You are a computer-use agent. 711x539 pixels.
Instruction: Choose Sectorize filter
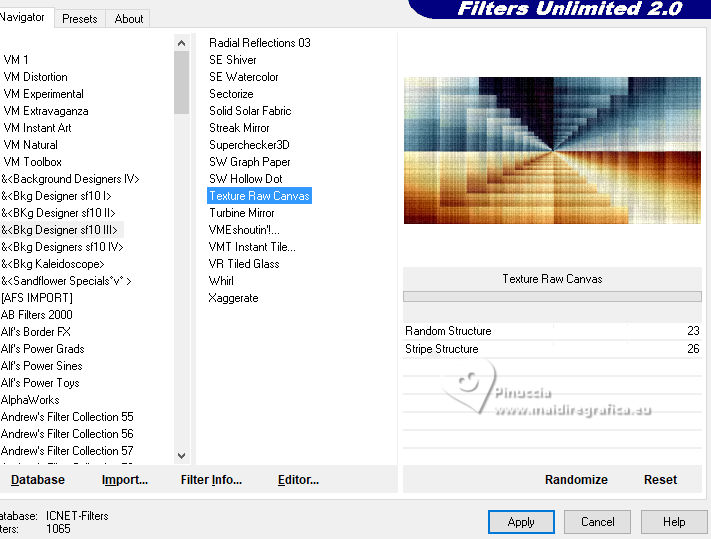(x=231, y=94)
